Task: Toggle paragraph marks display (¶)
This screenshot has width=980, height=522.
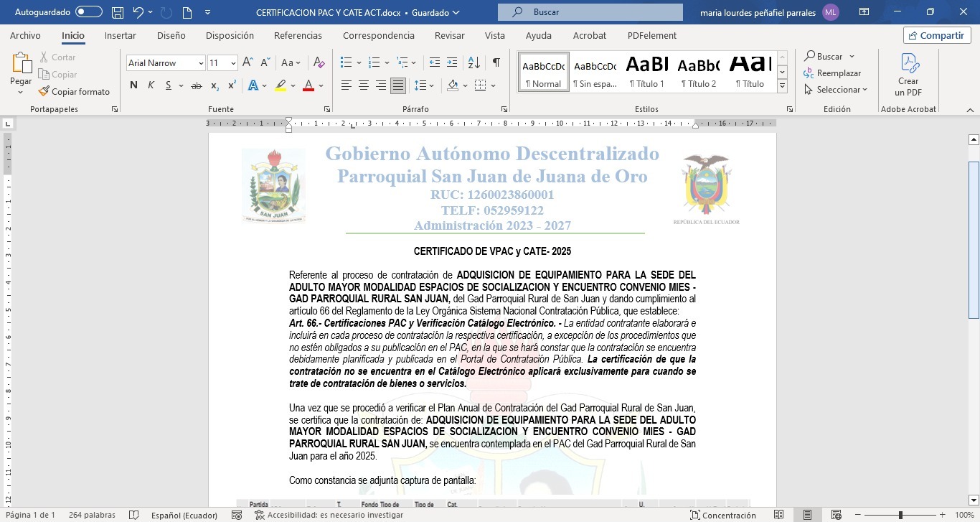Action: 496,63
